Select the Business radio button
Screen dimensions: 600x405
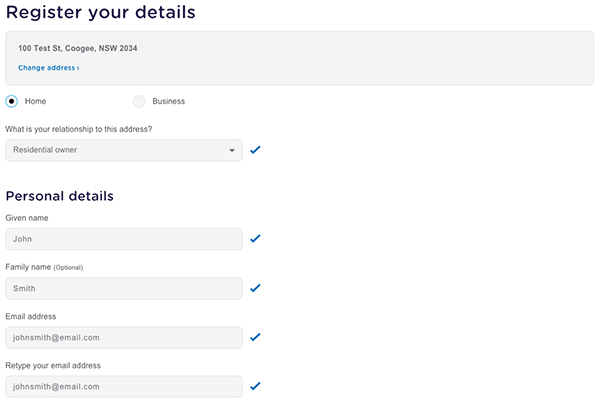[x=139, y=101]
